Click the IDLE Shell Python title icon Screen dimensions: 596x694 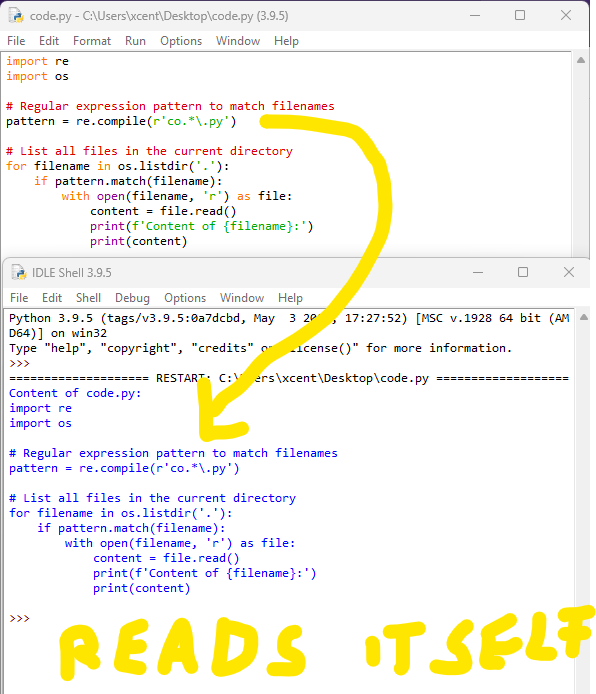pyautogui.click(x=19, y=272)
